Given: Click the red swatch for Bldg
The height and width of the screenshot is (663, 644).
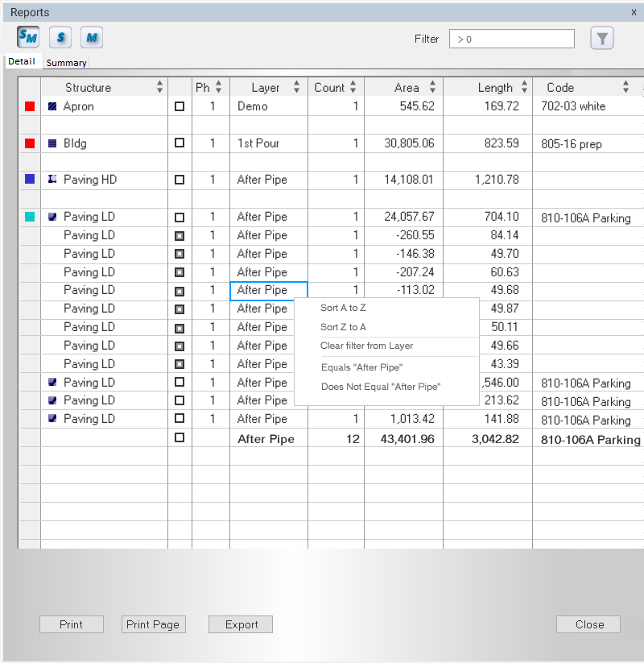Looking at the screenshot, I should [30, 143].
